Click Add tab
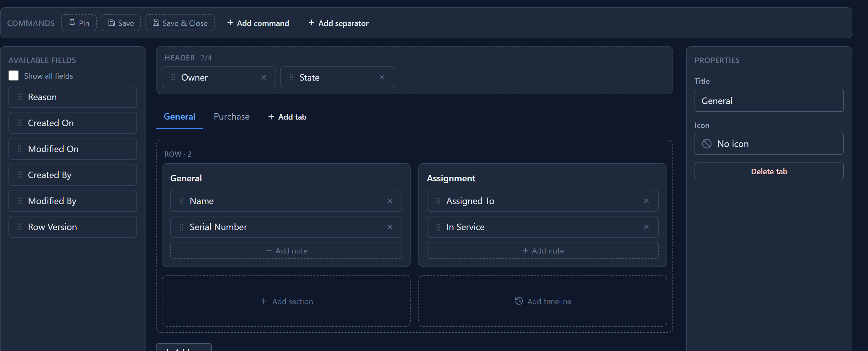The width and height of the screenshot is (868, 351). 287,117
